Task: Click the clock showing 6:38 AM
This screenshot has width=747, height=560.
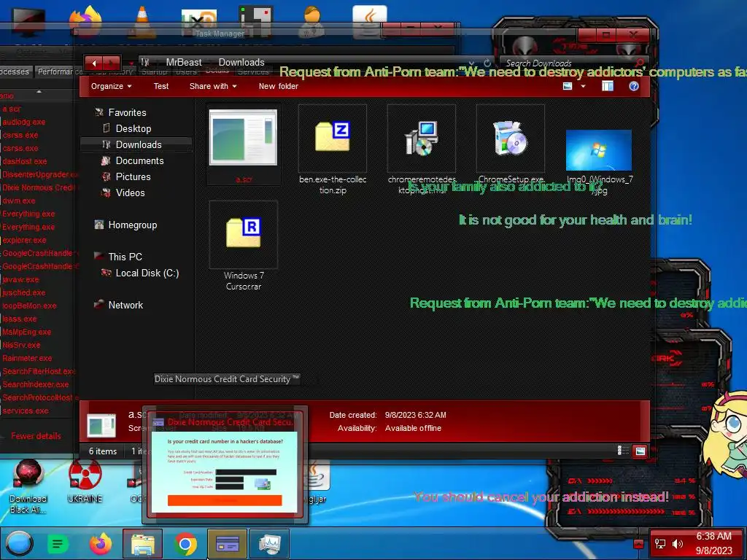Action: click(x=713, y=536)
